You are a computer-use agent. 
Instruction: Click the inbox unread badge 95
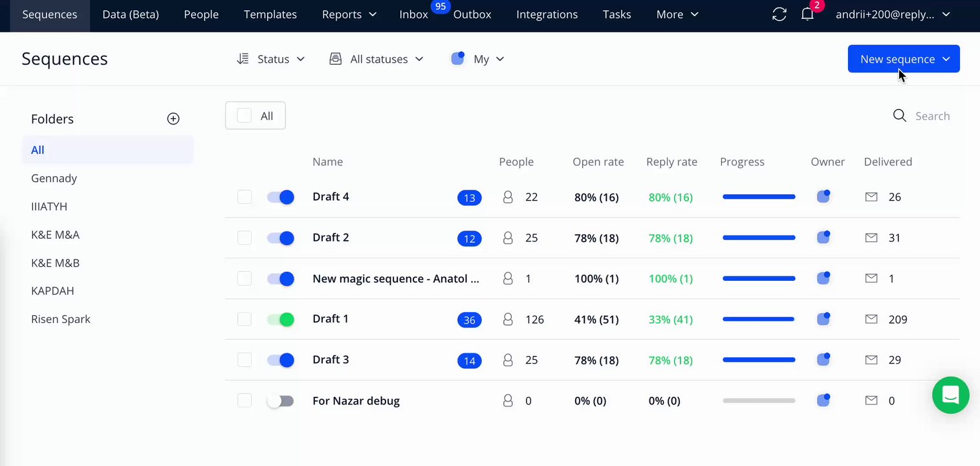tap(441, 6)
